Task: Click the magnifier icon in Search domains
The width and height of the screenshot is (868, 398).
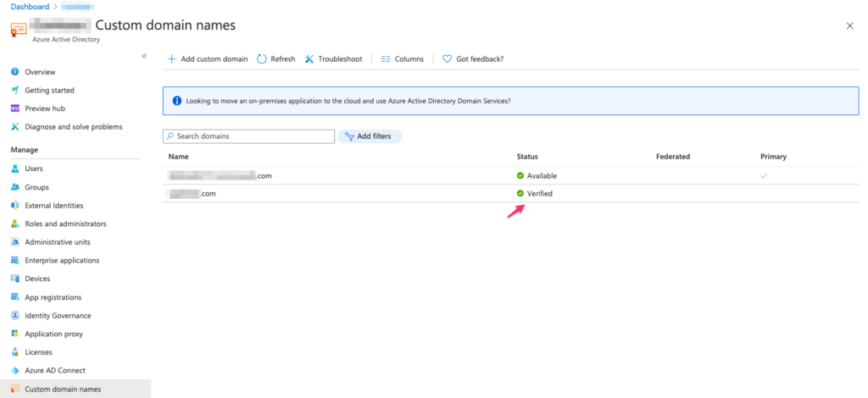Action: (170, 136)
